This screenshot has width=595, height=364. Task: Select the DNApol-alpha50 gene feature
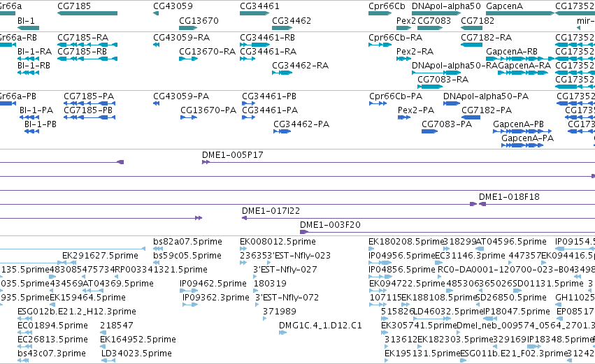[x=436, y=13]
